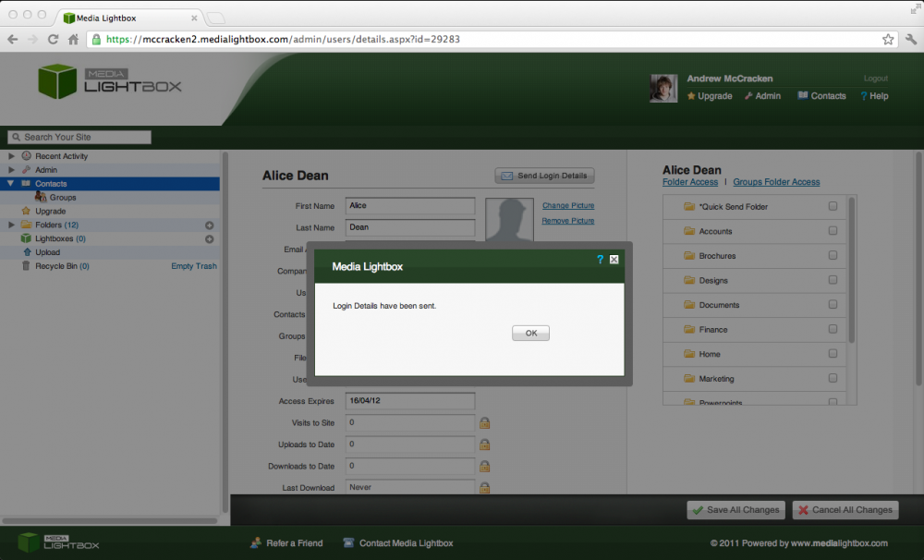Viewport: 924px width, 560px height.
Task: Switch to Groups Folder Access tab
Action: (776, 182)
